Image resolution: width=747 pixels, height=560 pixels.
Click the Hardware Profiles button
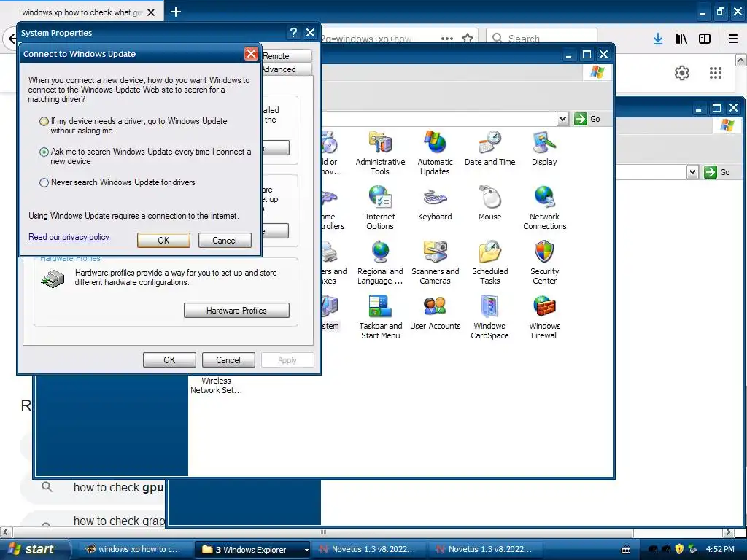236,311
